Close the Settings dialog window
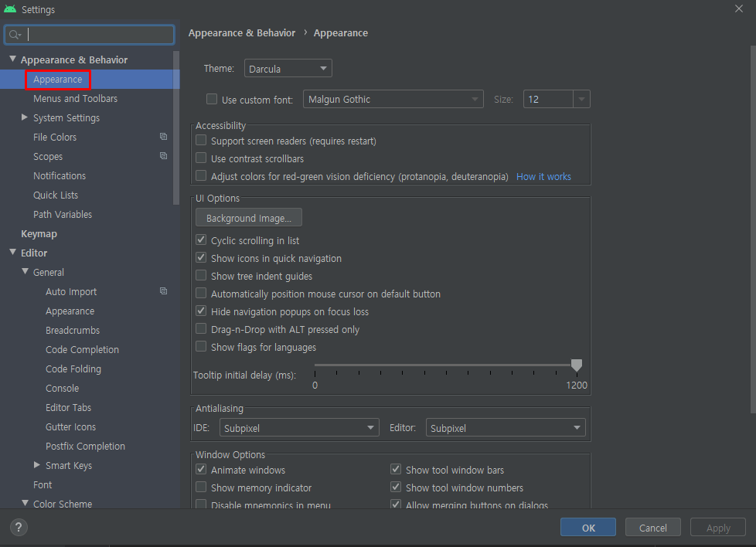The image size is (756, 547). [739, 8]
